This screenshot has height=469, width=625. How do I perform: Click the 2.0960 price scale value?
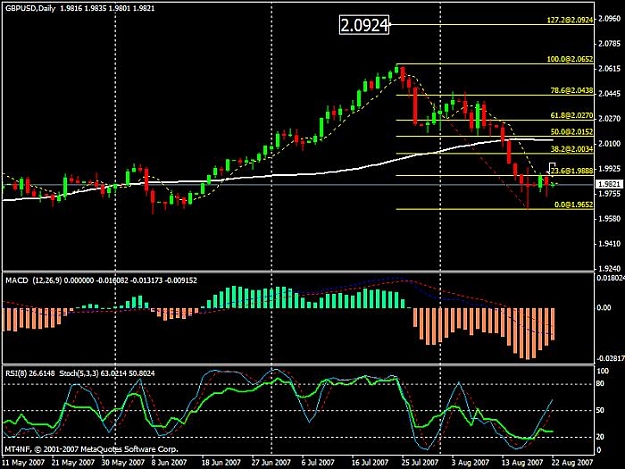pos(610,18)
